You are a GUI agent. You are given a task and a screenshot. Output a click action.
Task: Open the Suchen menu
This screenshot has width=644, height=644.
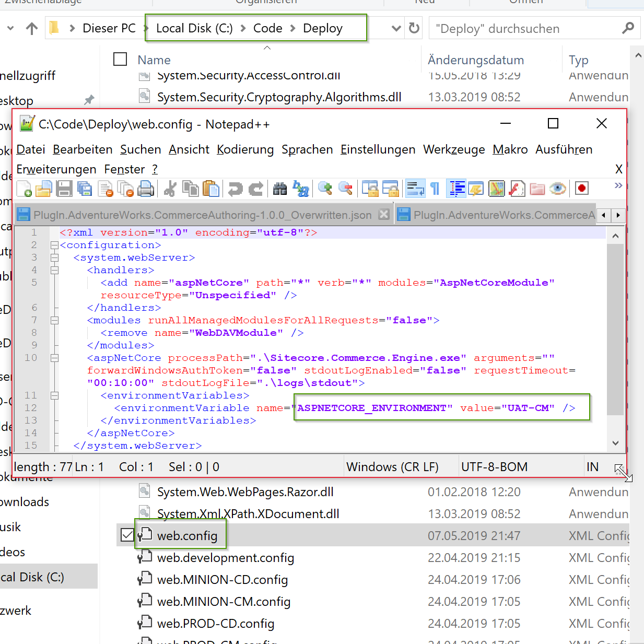(x=140, y=149)
